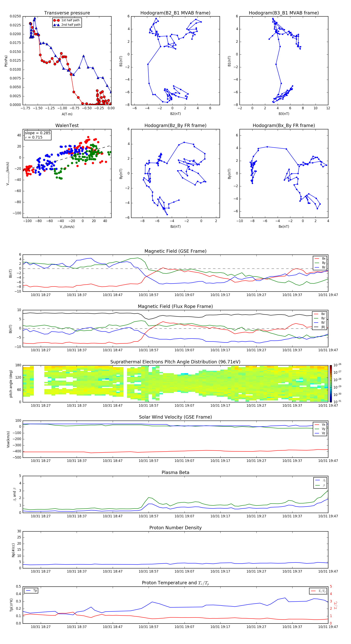Click the red '1st half path' legend marker
The height and width of the screenshot is (644, 351).
[x=57, y=20]
